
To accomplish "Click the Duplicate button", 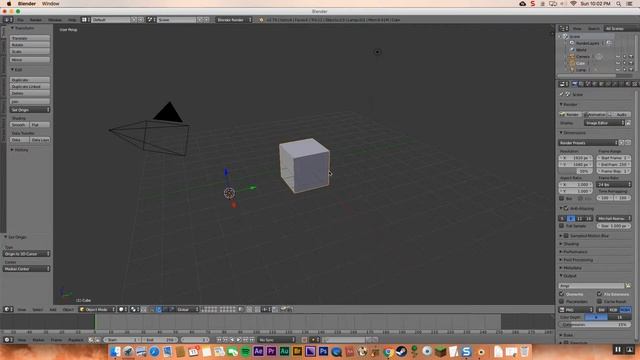I will coord(30,80).
